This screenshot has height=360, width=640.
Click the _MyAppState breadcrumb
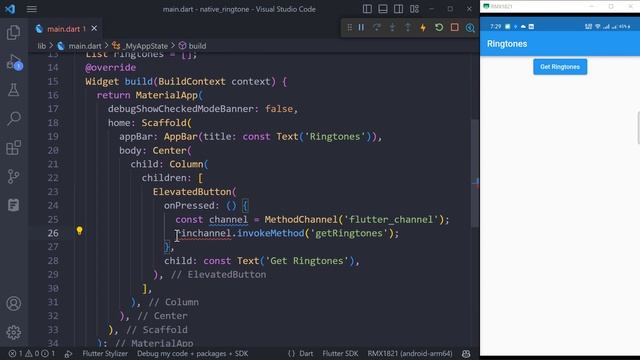click(x=146, y=46)
